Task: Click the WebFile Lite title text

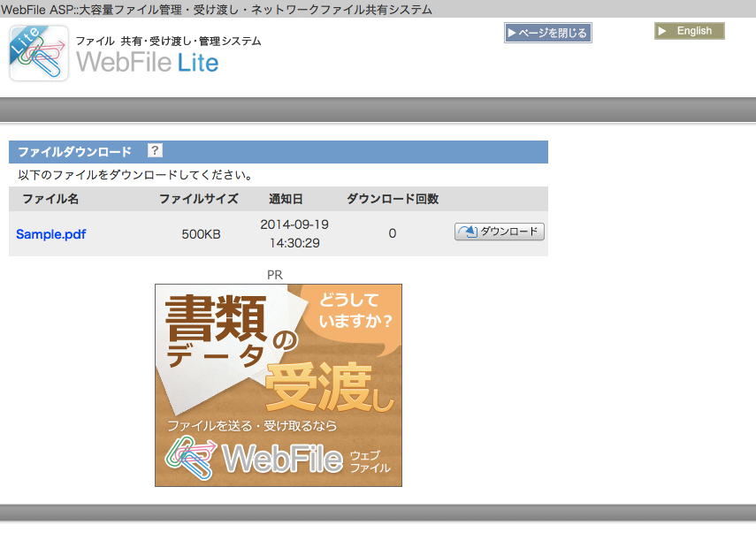Action: click(x=147, y=62)
